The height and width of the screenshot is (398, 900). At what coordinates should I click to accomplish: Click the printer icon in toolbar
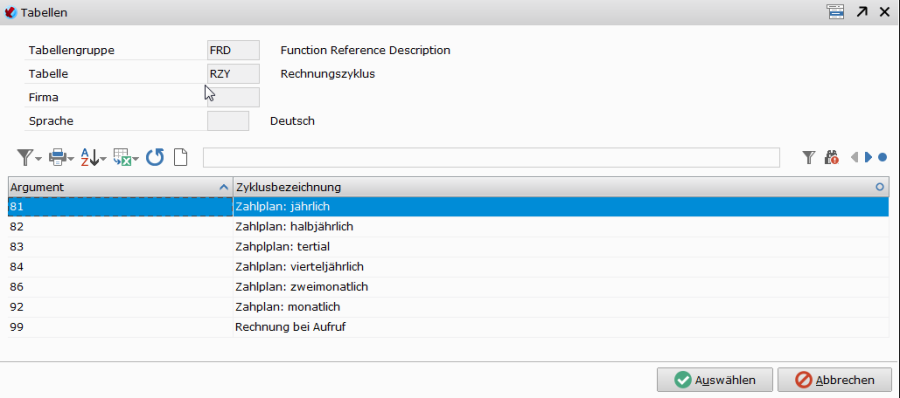point(57,157)
